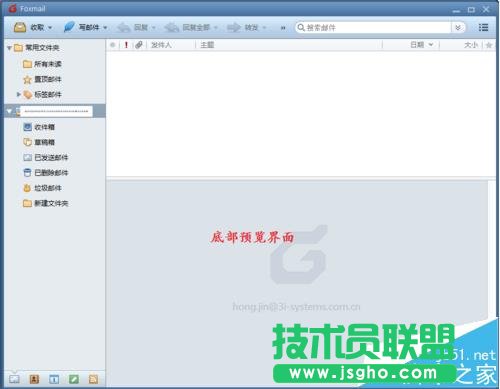Maximize the Foxmail window
Viewport: 500px width, 389px height.
click(471, 10)
